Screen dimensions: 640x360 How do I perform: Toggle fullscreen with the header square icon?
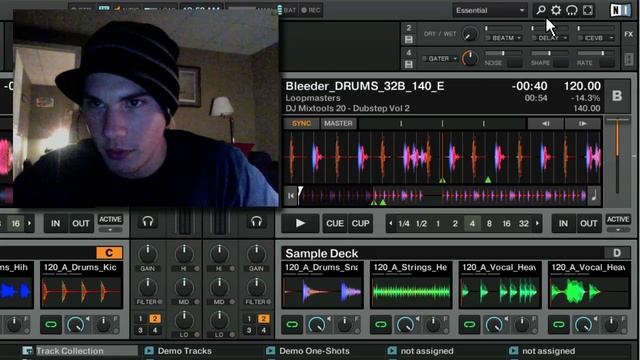[x=588, y=10]
